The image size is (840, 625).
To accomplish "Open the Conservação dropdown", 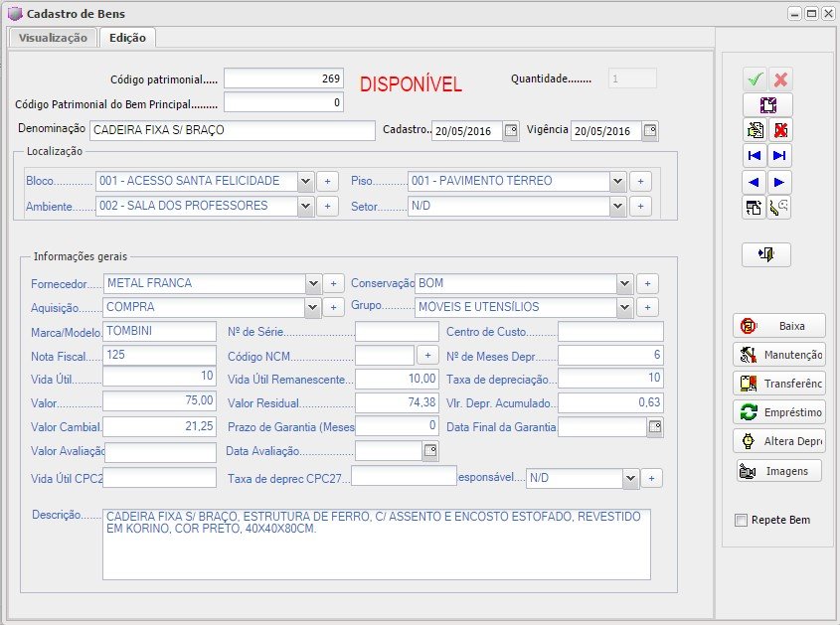I will pyautogui.click(x=623, y=283).
